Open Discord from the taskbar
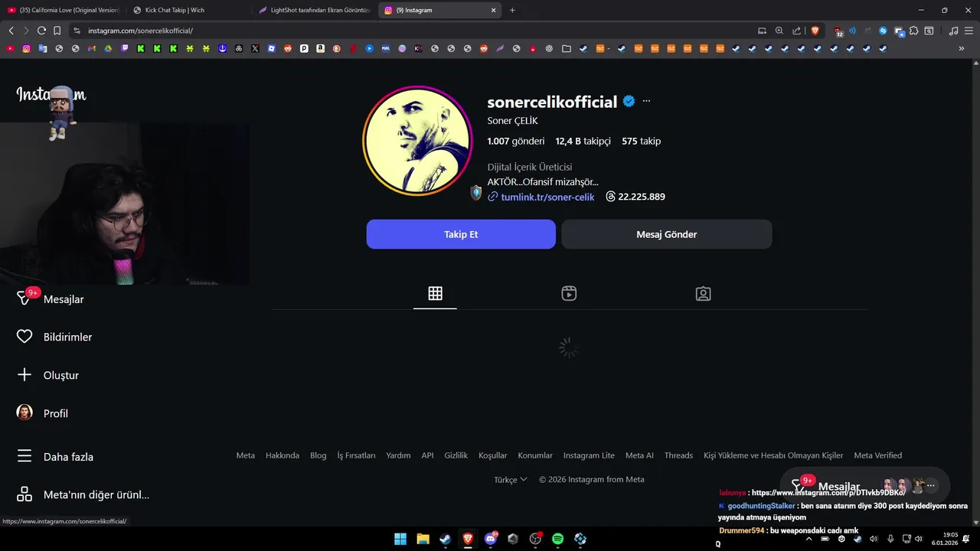This screenshot has height=551, width=980. coord(491,539)
